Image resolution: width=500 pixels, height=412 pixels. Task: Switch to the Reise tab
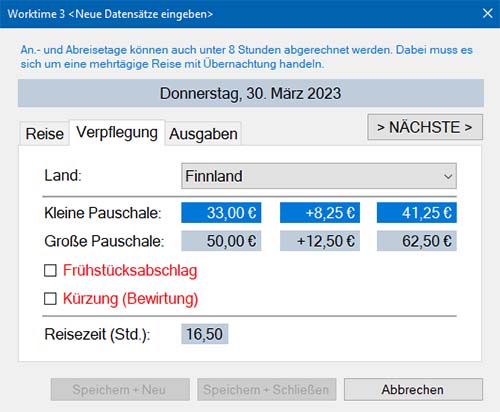45,134
